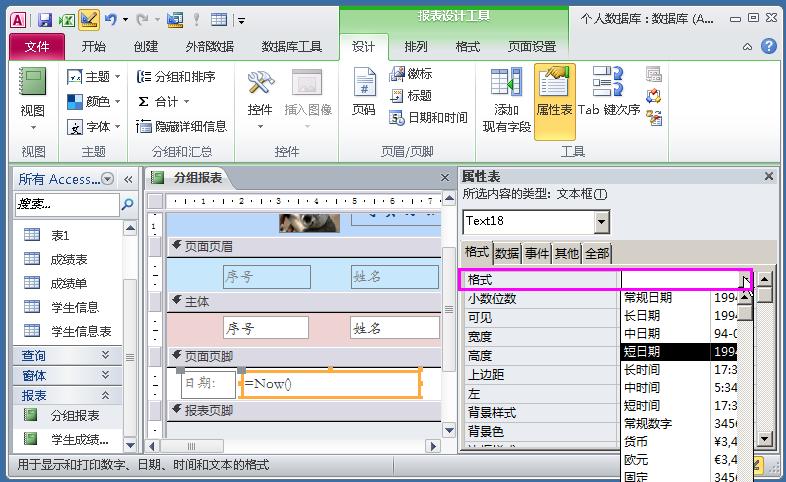Click the Save icon in quick access toolbar
This screenshot has height=482, width=786.
45,20
